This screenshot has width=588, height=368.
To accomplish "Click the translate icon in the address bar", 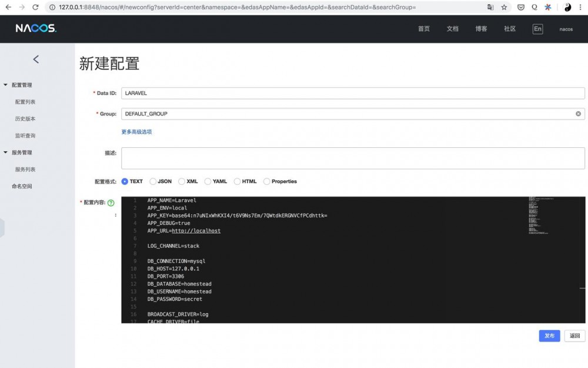I will tap(490, 8).
